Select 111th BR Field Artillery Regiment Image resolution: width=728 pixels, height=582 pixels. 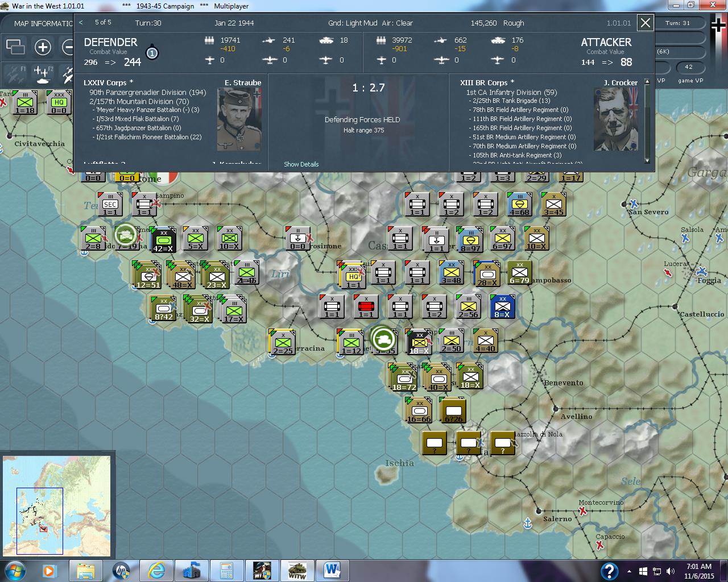pyautogui.click(x=520, y=119)
